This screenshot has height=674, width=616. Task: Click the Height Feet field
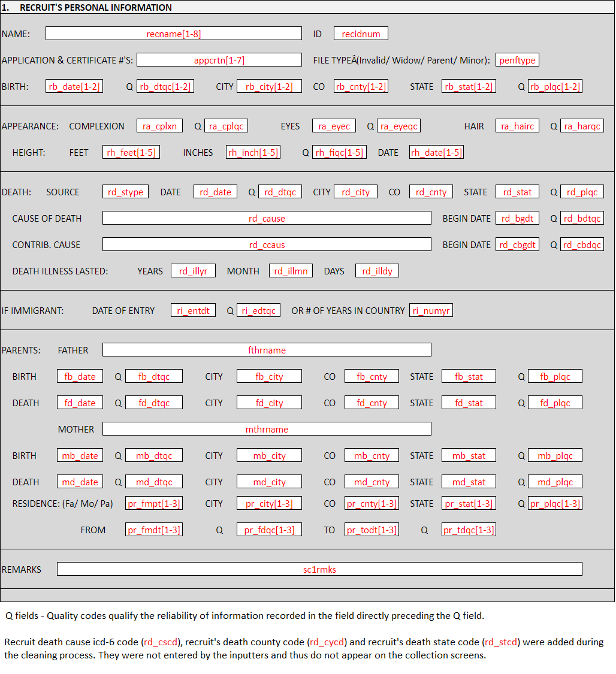(x=131, y=152)
